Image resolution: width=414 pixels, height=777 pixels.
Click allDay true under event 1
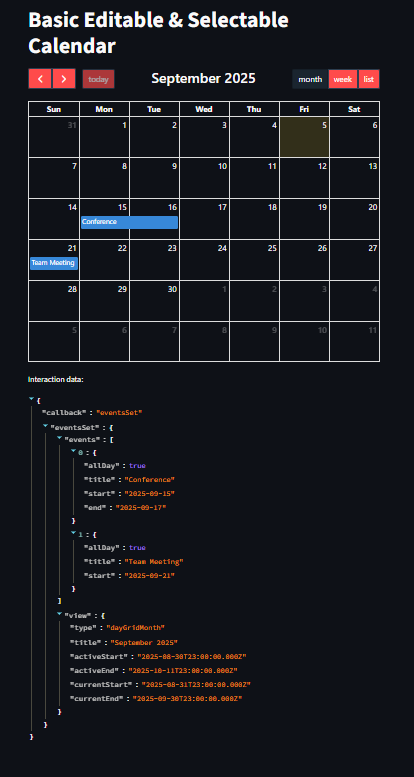[x=137, y=548]
